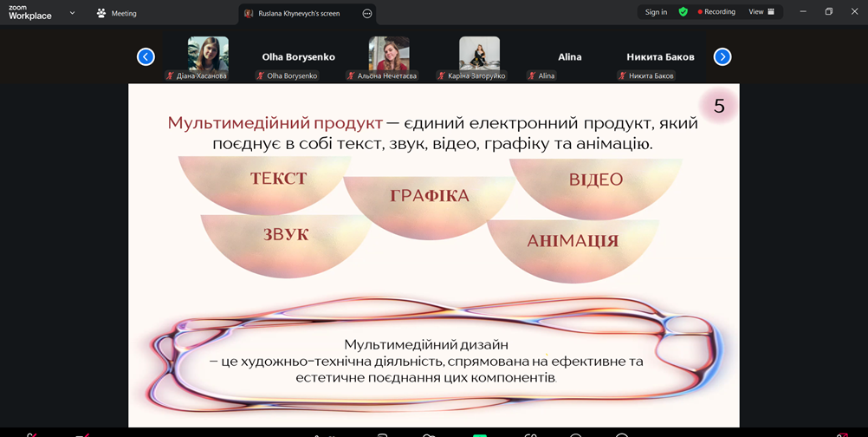Select Альона Нечетаєва's video thumbnail

(389, 54)
